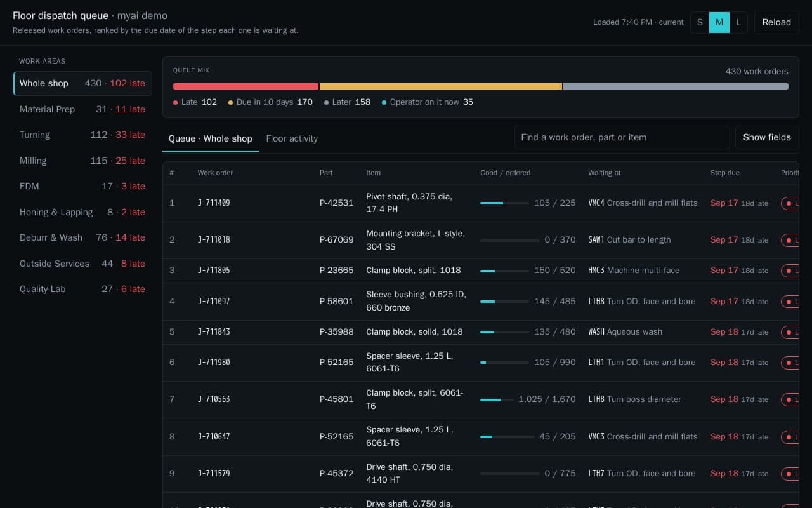Click 'Mounting bracket, L-style, 304 SS' item
This screenshot has width=812, height=508.
click(416, 240)
